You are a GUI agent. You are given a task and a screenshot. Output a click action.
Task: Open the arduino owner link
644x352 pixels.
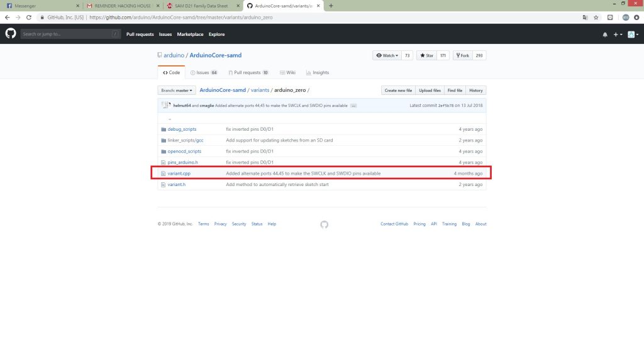click(174, 55)
